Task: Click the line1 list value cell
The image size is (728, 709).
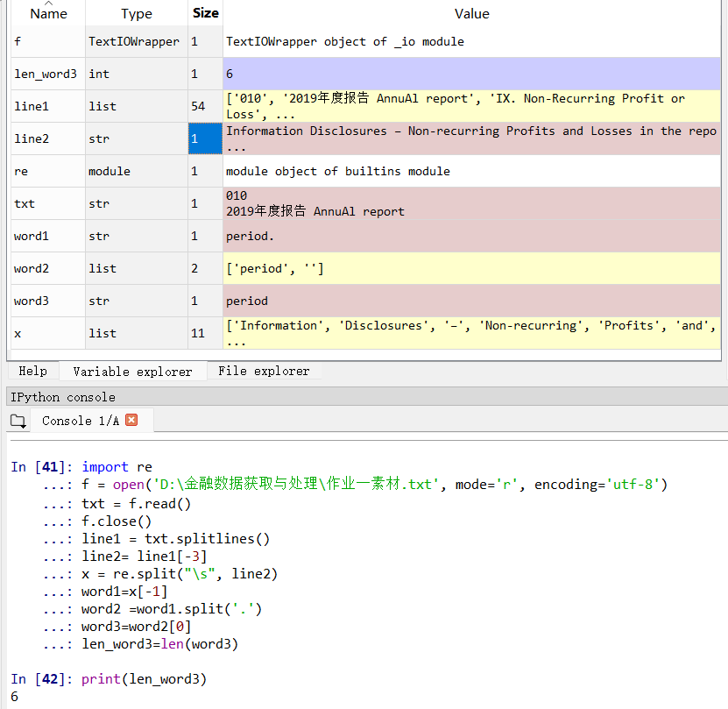Action: tap(471, 106)
